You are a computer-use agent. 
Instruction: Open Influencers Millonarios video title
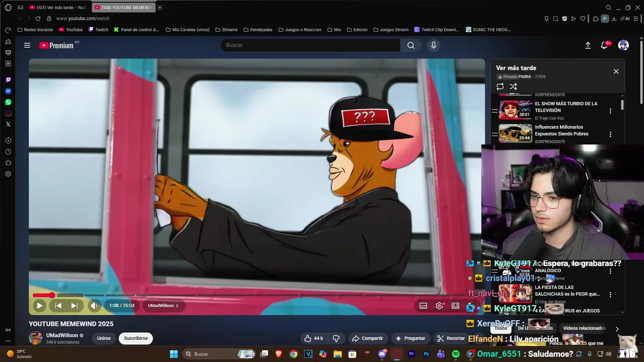(561, 131)
